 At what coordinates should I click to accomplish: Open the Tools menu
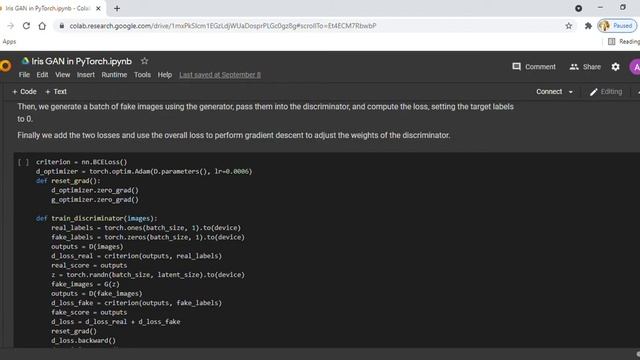pos(142,75)
